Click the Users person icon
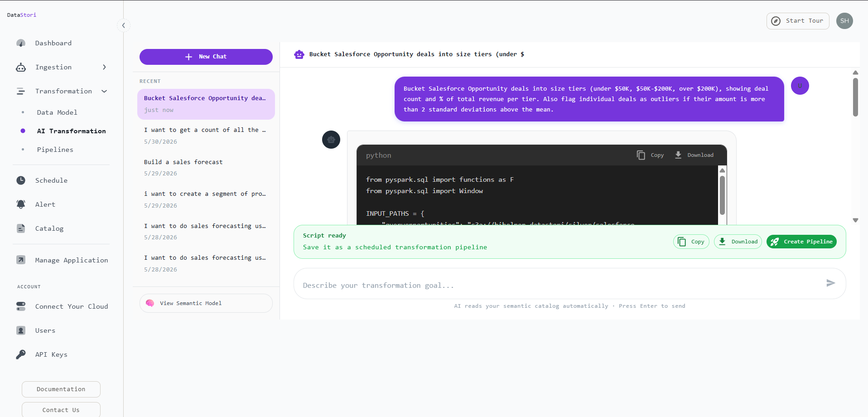This screenshot has width=868, height=417. pos(21,330)
